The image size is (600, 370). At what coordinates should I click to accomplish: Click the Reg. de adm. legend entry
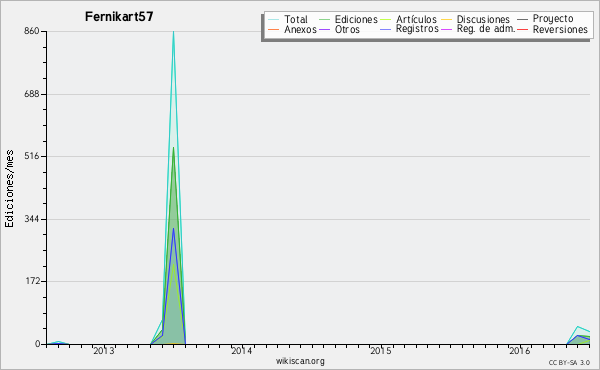(478, 29)
